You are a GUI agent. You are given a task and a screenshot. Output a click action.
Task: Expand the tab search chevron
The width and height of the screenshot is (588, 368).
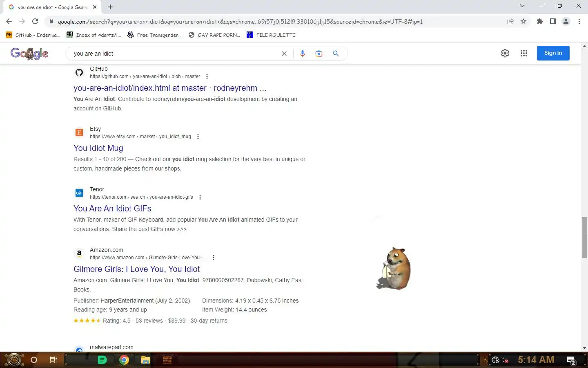(522, 6)
